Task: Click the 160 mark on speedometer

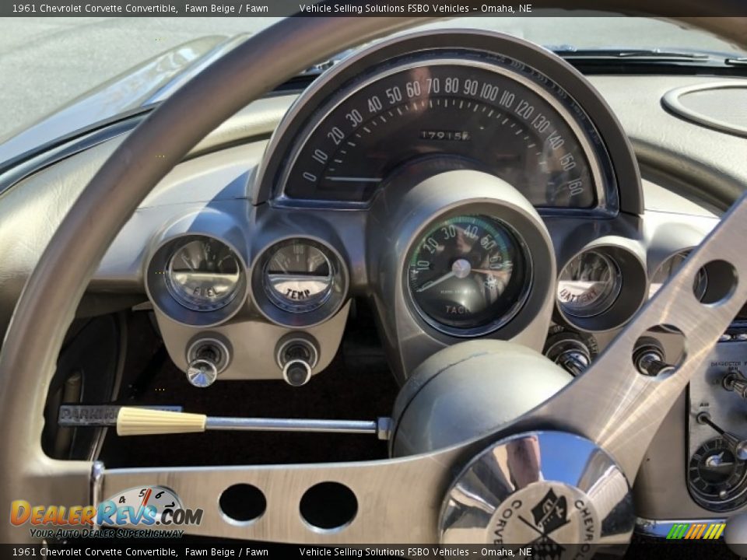Action: pos(576,187)
